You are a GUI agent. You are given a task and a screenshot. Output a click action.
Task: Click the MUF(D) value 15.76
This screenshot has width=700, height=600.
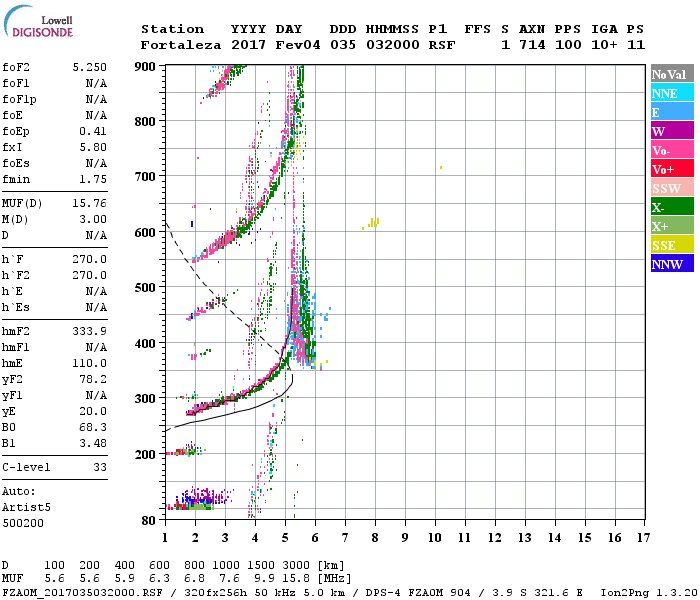[89, 204]
